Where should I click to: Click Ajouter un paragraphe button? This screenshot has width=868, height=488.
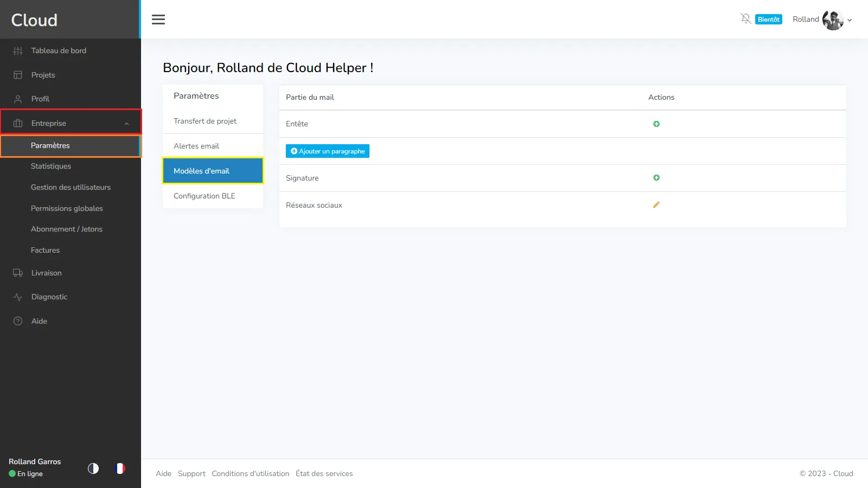click(x=327, y=151)
